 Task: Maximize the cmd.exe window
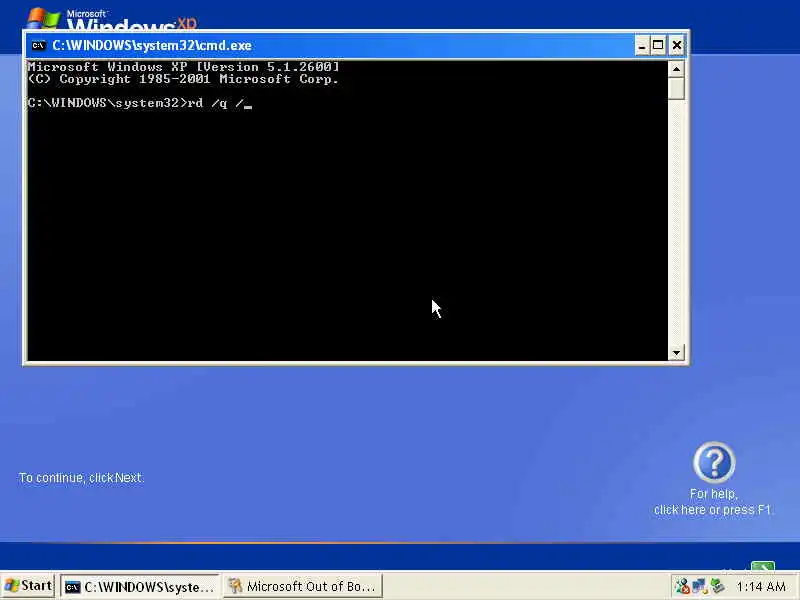[658, 45]
